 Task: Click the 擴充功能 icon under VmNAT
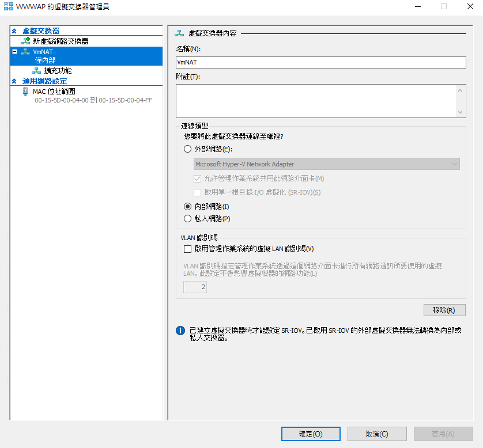point(37,71)
